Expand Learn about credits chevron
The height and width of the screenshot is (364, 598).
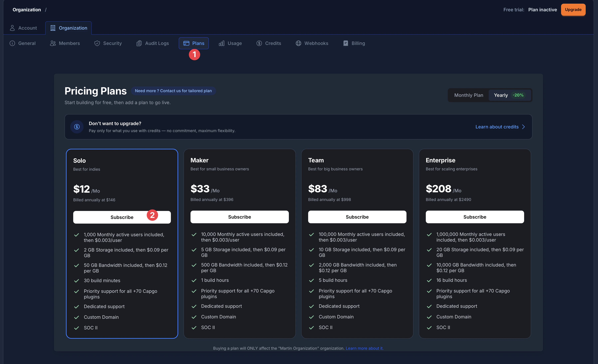[x=523, y=127]
